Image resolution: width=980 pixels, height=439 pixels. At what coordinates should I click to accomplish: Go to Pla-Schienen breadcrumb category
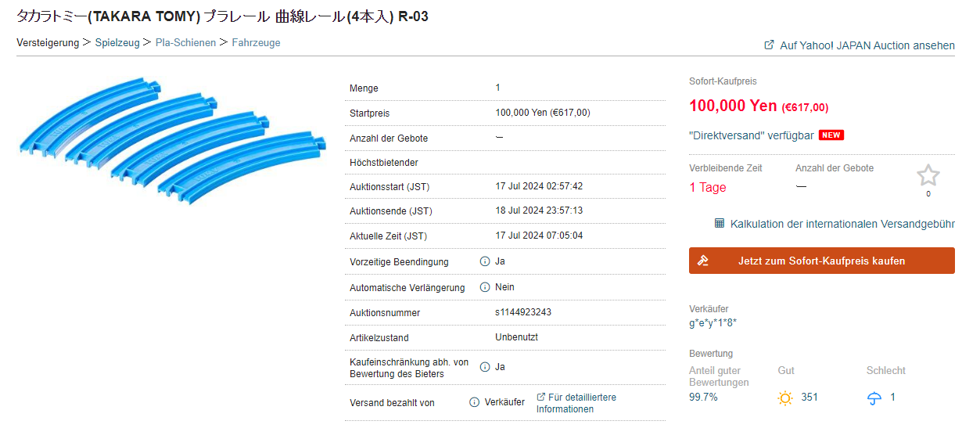click(x=185, y=43)
